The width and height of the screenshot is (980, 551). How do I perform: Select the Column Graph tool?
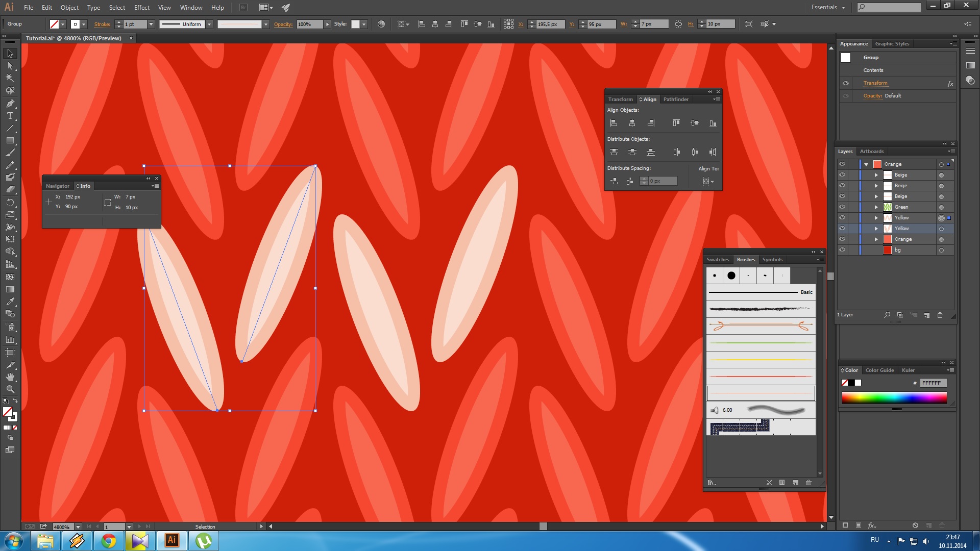[x=10, y=339]
